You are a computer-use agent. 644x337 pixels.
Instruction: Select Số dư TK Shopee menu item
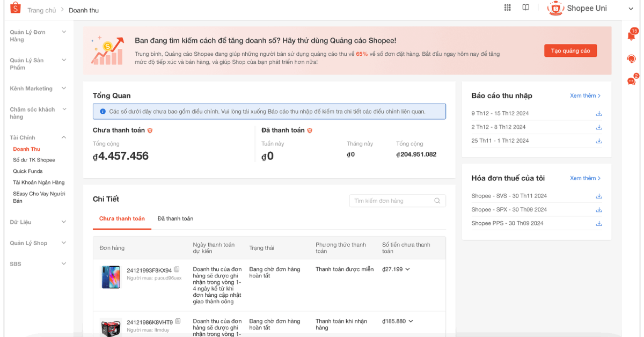coord(34,160)
